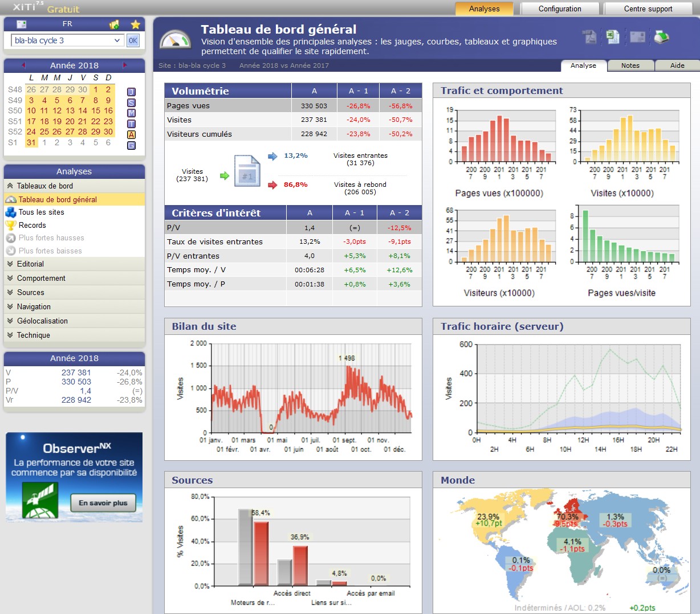Click the add-site folder icon
Screen dimensions: 700x614
tap(114, 24)
